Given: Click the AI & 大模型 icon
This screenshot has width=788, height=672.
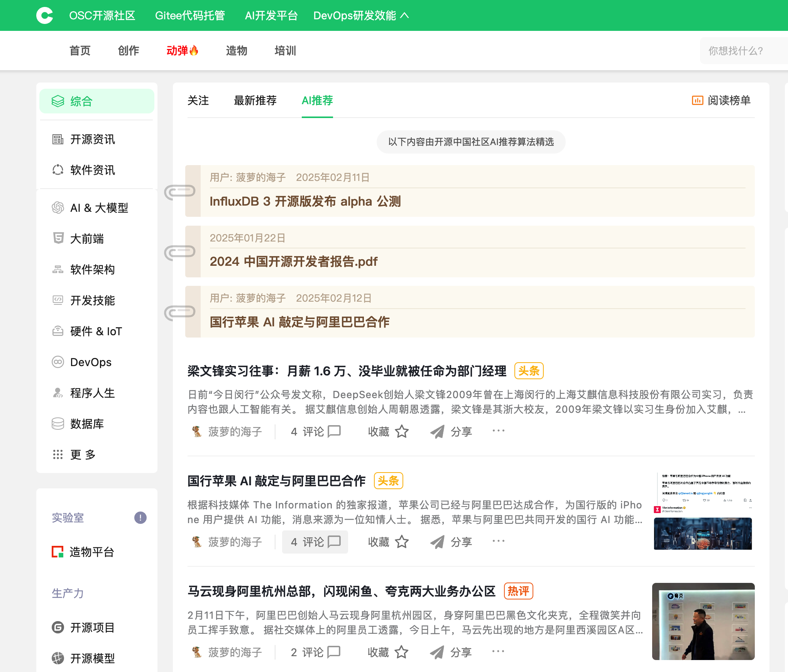Looking at the screenshot, I should pyautogui.click(x=58, y=208).
